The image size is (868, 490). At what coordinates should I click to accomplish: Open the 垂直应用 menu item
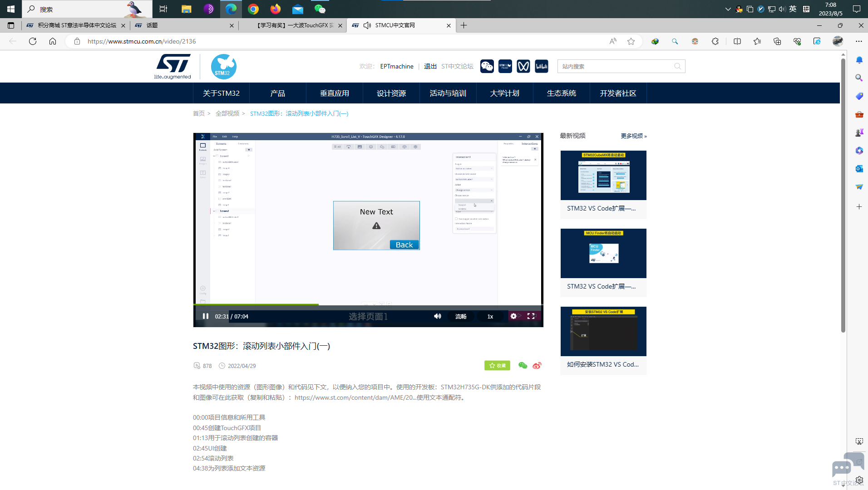(x=335, y=93)
